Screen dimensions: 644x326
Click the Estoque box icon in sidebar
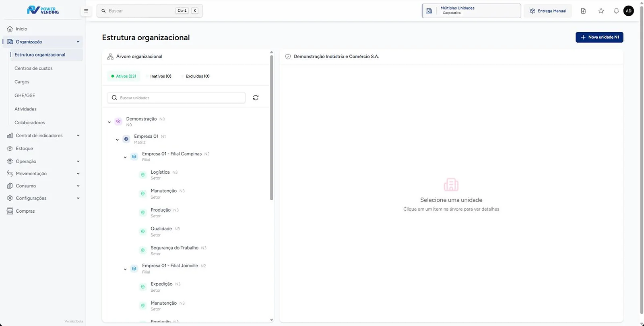10,148
